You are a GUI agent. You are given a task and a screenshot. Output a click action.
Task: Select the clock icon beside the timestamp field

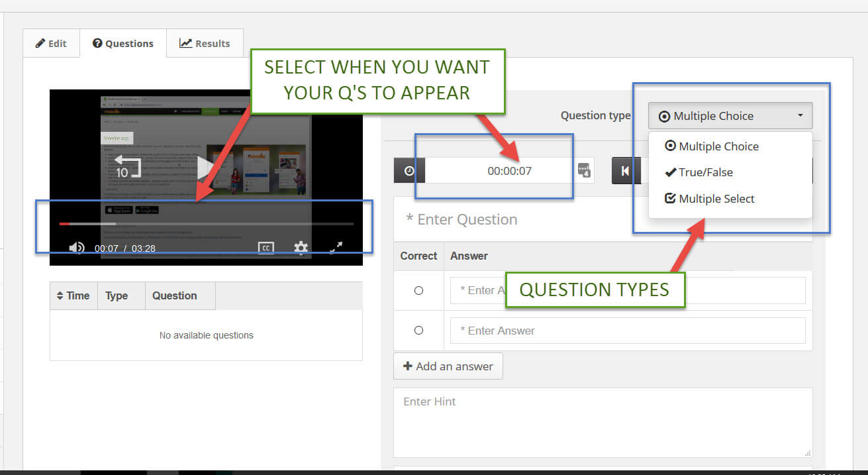409,170
